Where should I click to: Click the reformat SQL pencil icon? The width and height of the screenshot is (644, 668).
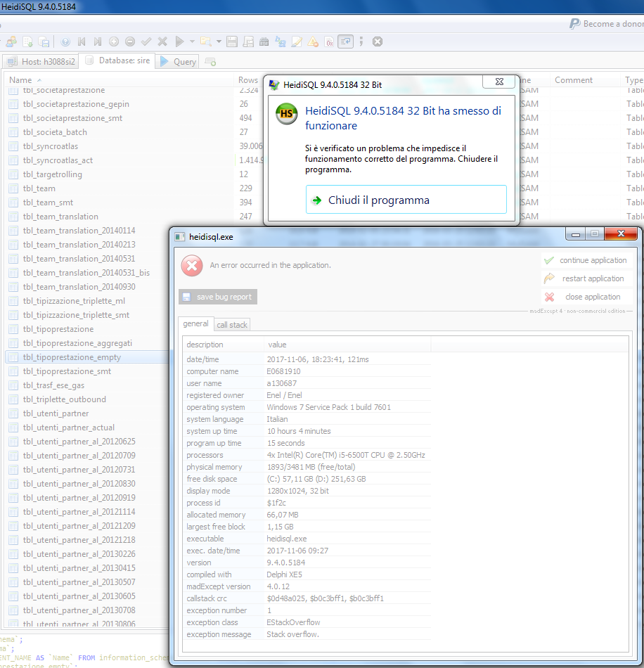[297, 41]
